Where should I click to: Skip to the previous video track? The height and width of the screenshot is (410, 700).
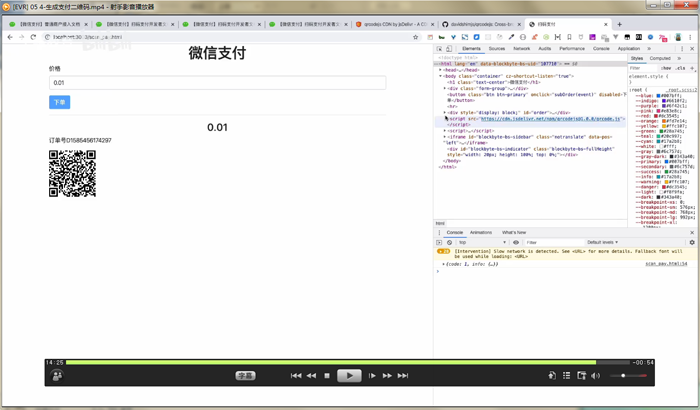[x=296, y=376]
